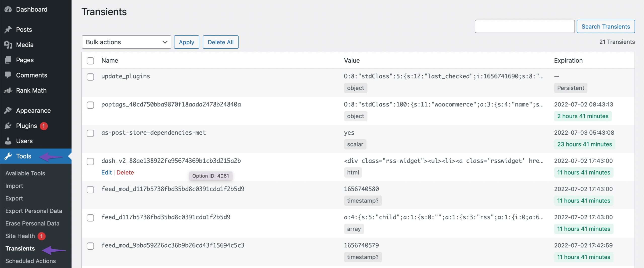Image resolution: width=644 pixels, height=268 pixels.
Task: Click the Comments speech bubble icon
Action: tap(8, 75)
